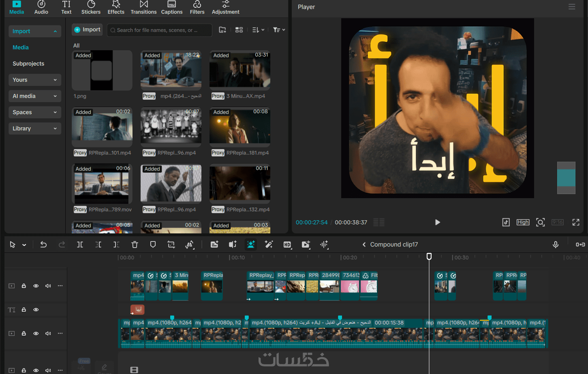Open the cursor tool mode dropdown
This screenshot has height=374, width=588.
pyautogui.click(x=24, y=245)
